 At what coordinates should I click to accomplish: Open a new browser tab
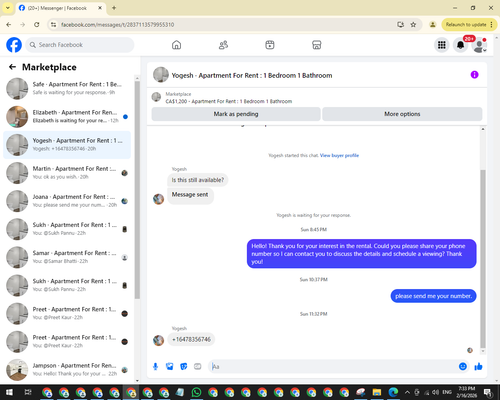tap(114, 8)
